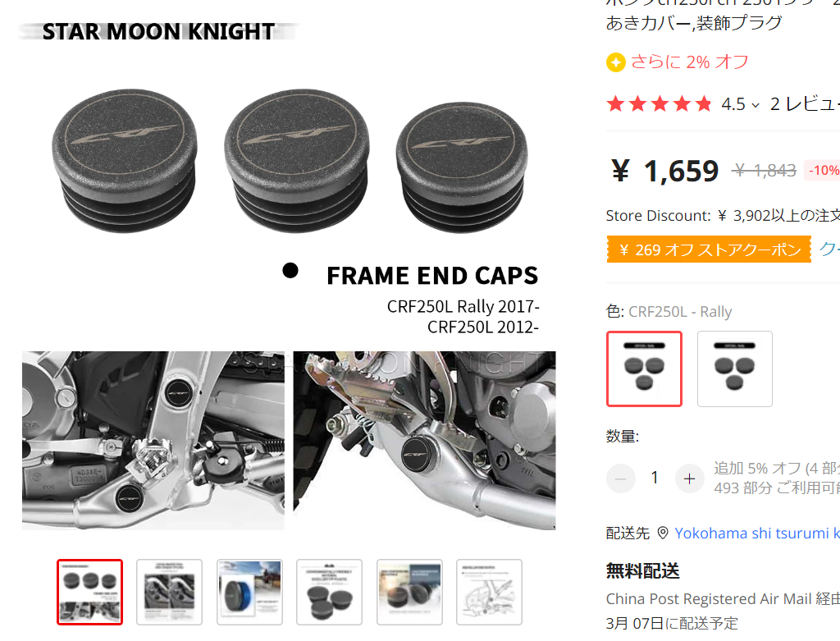Open the 2 レビュー reviews link
Image resolution: width=840 pixels, height=641 pixels.
[x=805, y=104]
